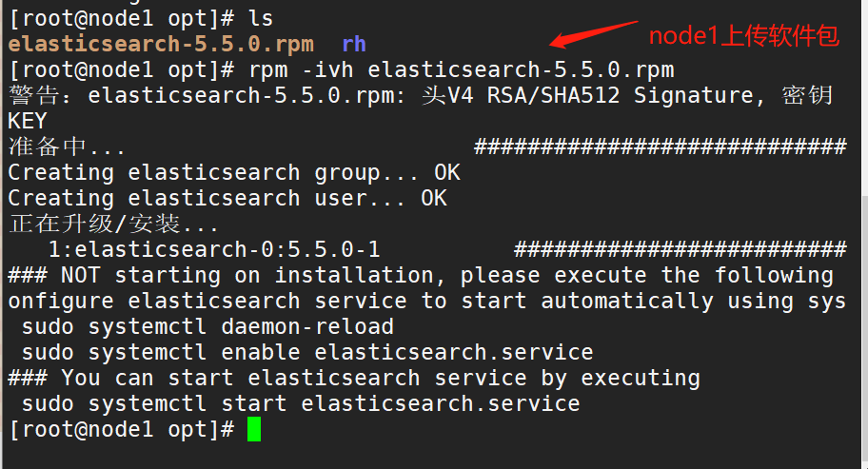
Task: Click the '正在升级/安装...' line
Action: [x=113, y=224]
